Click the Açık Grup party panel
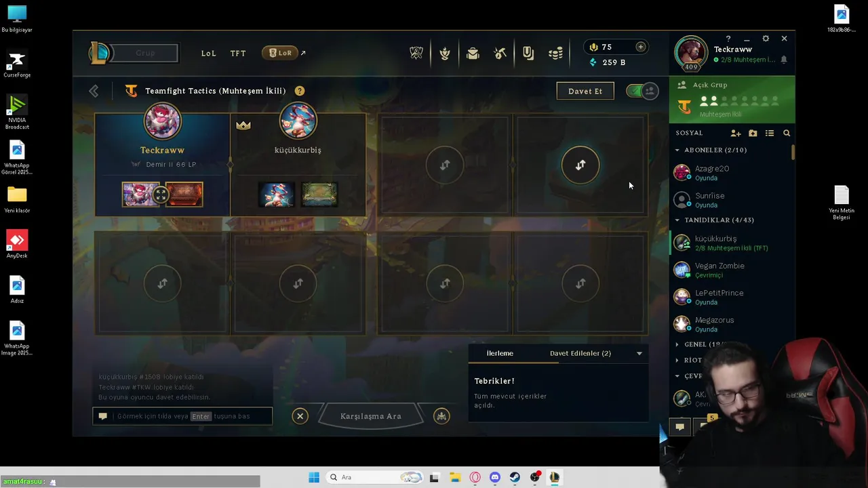 tap(732, 100)
